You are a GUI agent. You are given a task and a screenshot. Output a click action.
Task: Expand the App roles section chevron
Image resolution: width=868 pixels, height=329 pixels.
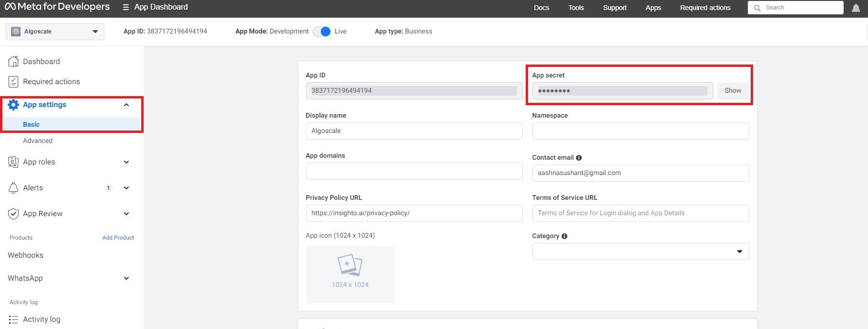point(126,162)
